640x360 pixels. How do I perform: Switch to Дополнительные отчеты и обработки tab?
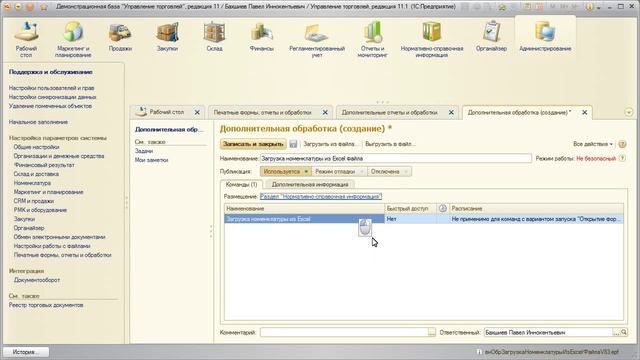tap(389, 112)
